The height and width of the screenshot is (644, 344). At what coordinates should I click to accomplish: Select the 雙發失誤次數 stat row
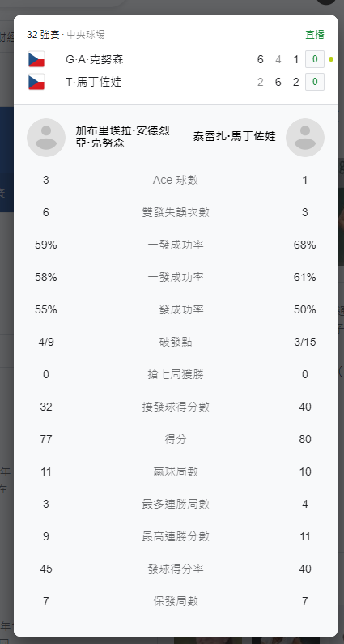[176, 212]
